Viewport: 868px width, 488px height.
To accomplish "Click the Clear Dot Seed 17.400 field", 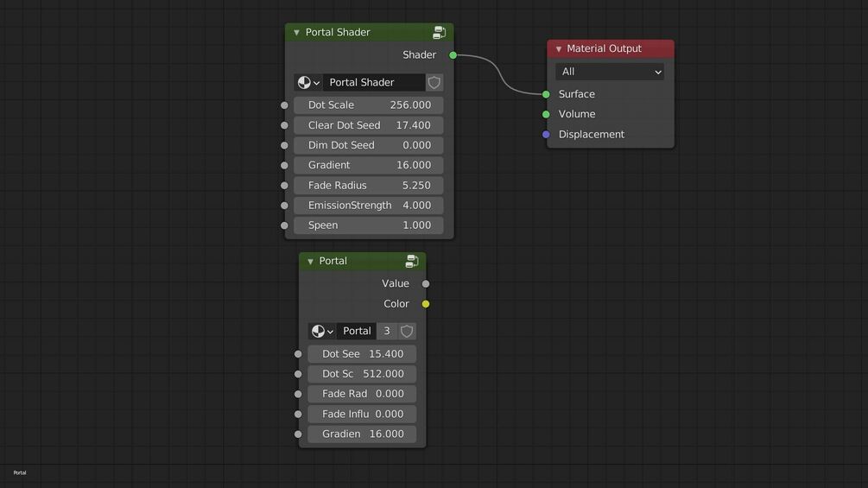I will point(369,125).
